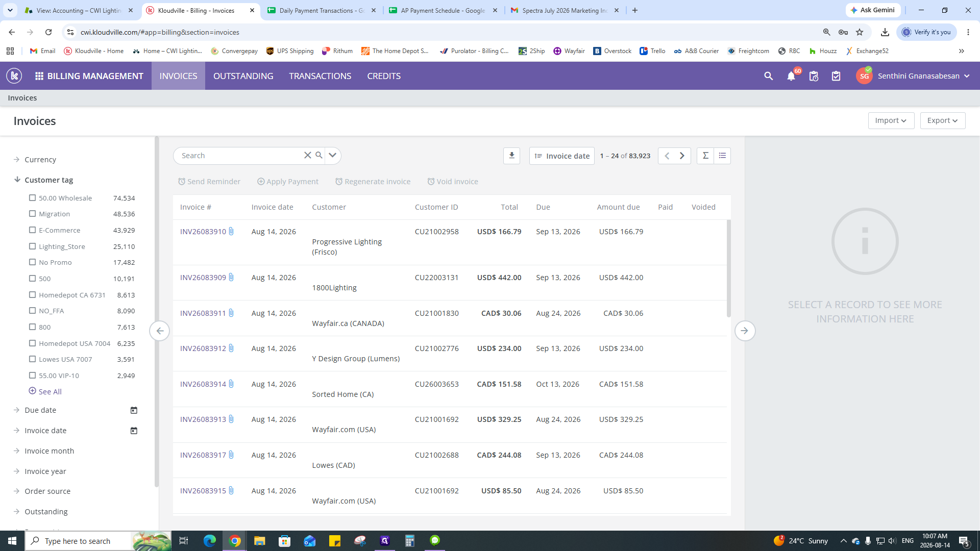Collapse the Customer tag filter section
The image size is (980, 551).
tap(43, 180)
